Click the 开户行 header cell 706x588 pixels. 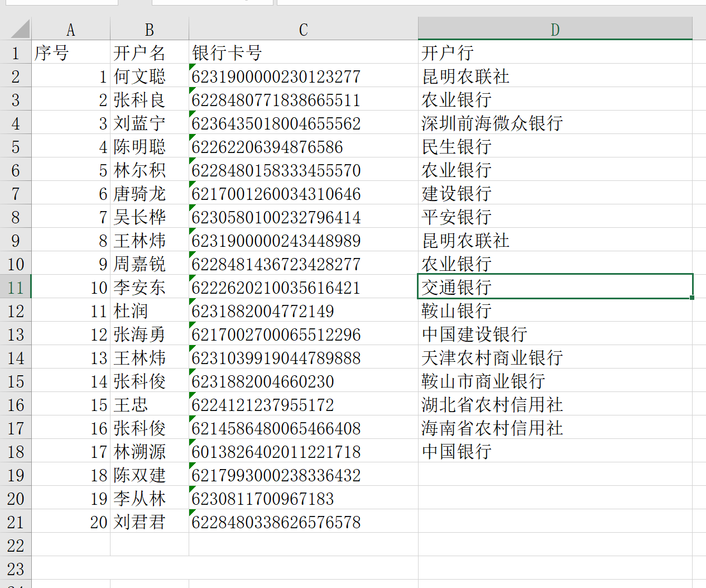[x=555, y=53]
